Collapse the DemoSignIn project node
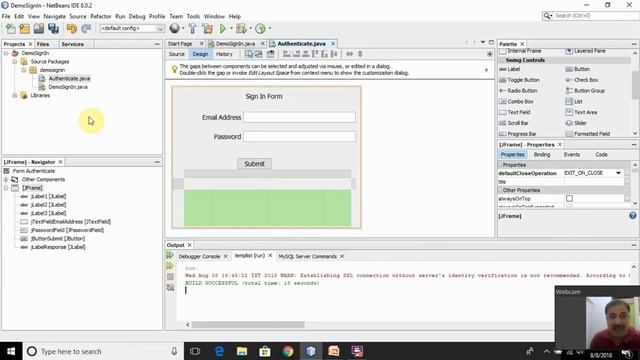Viewport: 640px width, 360px height. click(6, 53)
